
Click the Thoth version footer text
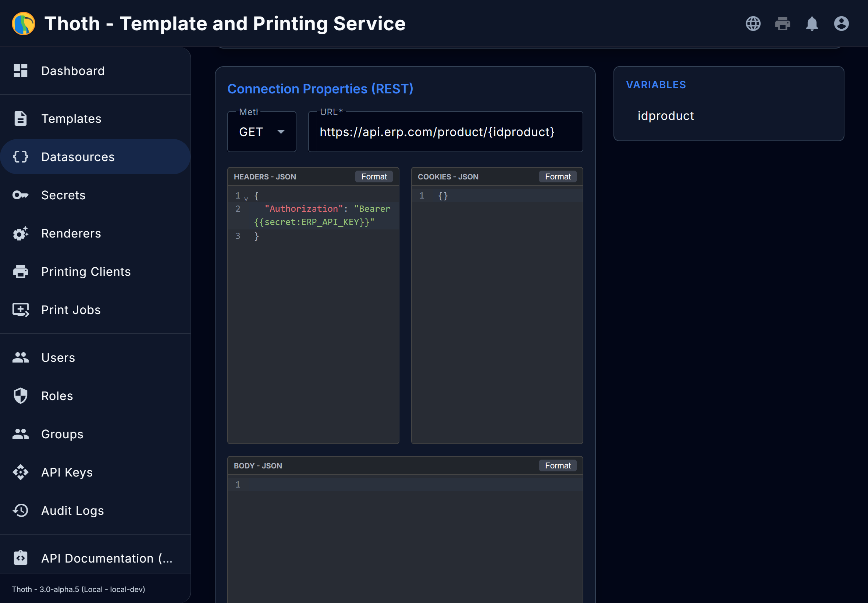click(78, 589)
